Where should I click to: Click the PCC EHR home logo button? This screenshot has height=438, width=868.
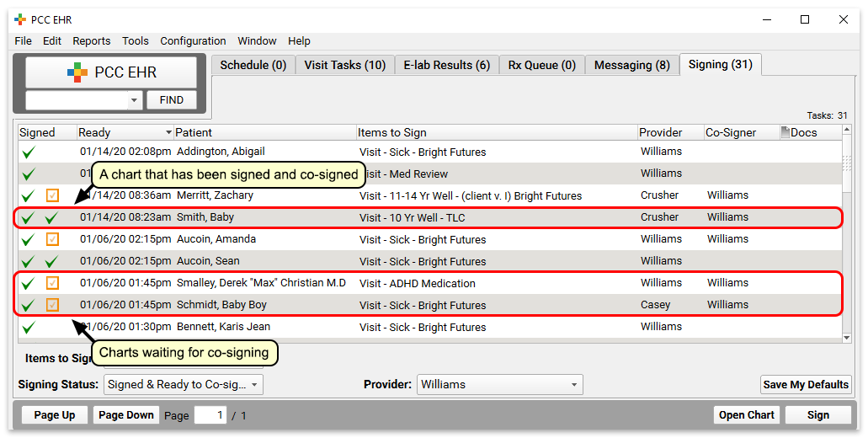(111, 72)
